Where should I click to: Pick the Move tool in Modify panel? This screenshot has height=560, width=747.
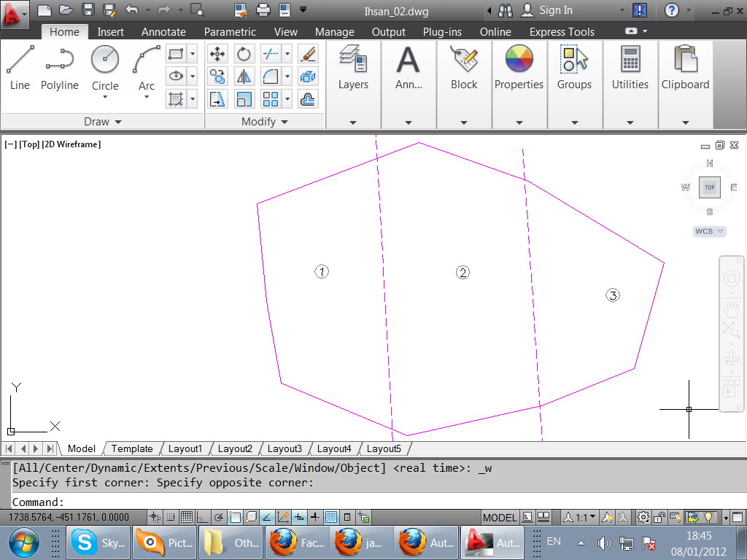coord(217,54)
